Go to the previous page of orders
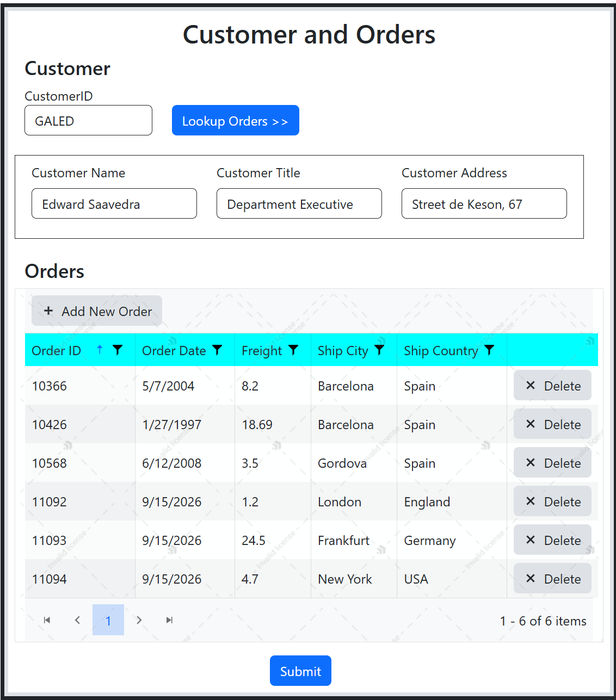This screenshot has width=616, height=700. 77,620
